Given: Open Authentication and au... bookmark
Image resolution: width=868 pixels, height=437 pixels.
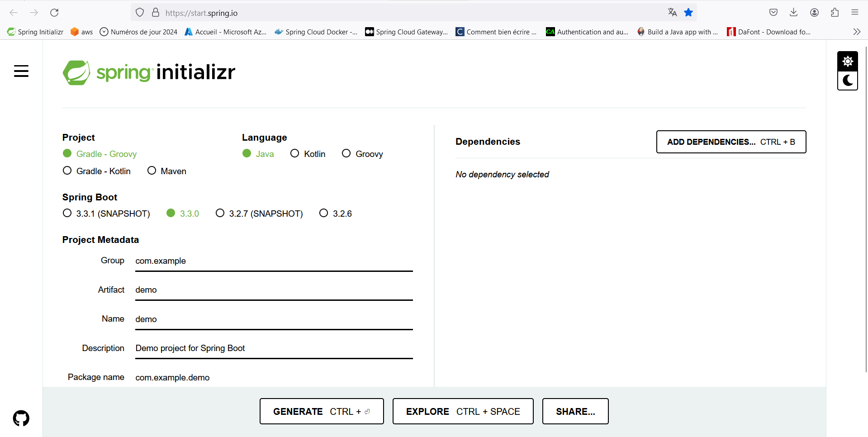Looking at the screenshot, I should pyautogui.click(x=587, y=32).
